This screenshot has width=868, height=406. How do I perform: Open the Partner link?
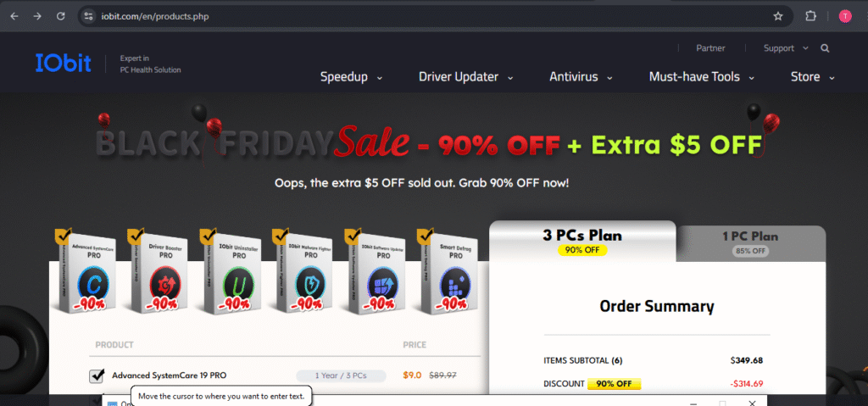click(x=710, y=48)
